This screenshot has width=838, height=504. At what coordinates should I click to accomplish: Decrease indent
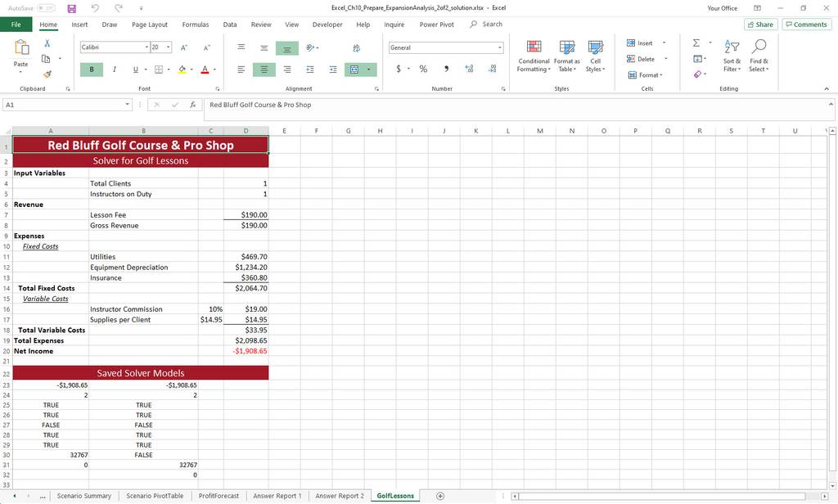tap(310, 70)
